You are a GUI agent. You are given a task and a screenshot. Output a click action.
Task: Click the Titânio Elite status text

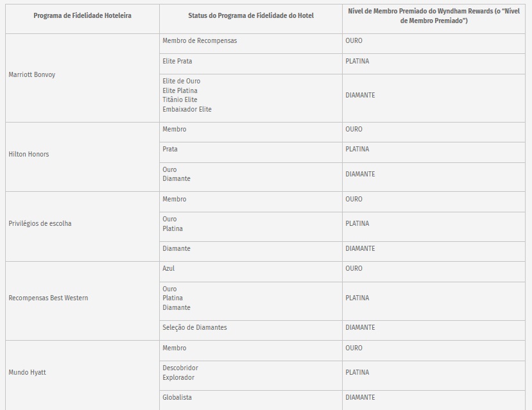pyautogui.click(x=180, y=100)
